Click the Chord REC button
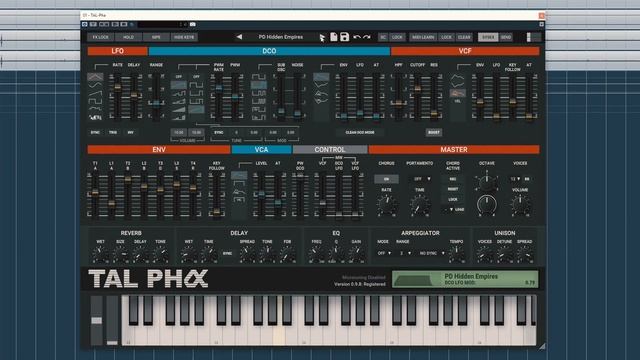 tap(453, 179)
